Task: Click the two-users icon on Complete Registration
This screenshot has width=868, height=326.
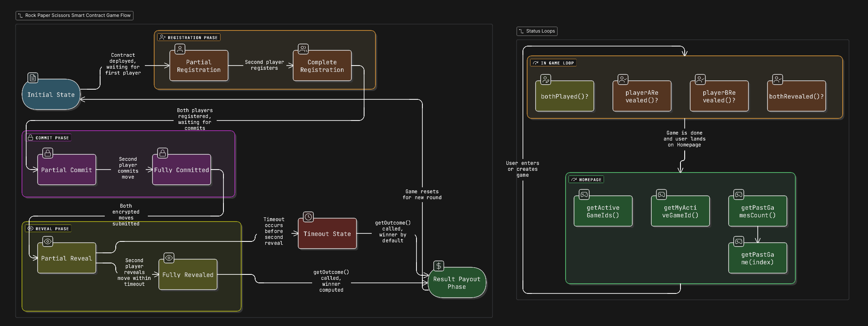Action: (x=303, y=49)
